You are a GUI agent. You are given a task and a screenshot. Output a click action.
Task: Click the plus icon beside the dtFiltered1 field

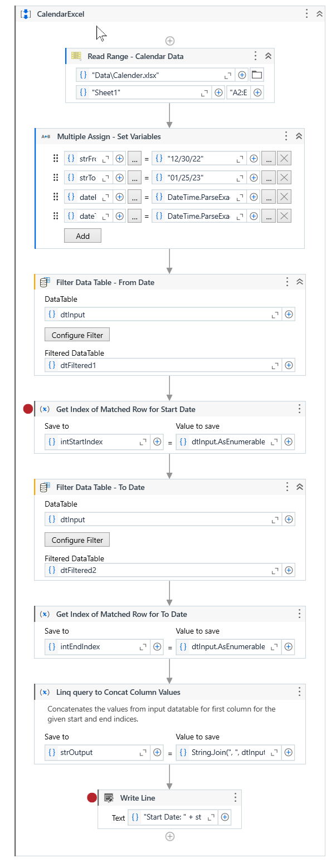289,365
